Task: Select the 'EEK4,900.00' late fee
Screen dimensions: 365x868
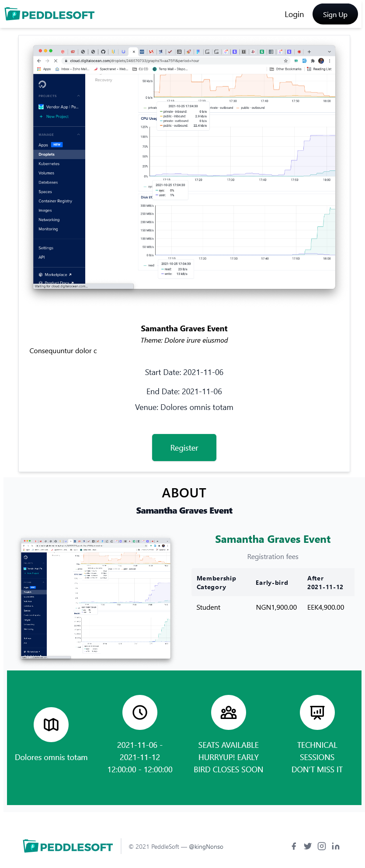Action: 326,608
